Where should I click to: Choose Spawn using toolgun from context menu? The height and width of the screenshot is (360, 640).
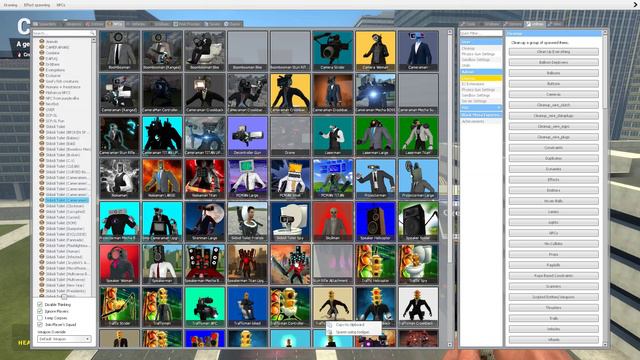[352, 332]
